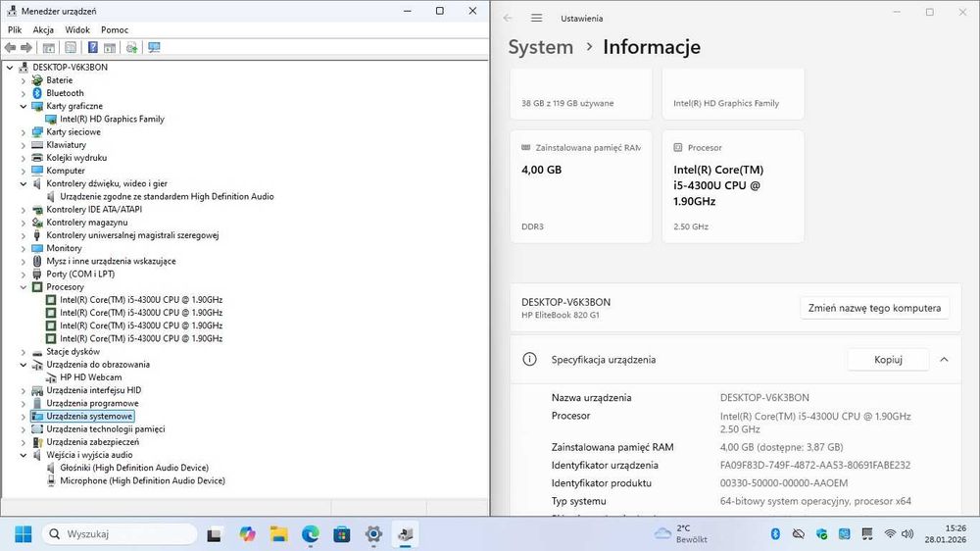
Task: Click the Kopiuj button
Action: (888, 360)
